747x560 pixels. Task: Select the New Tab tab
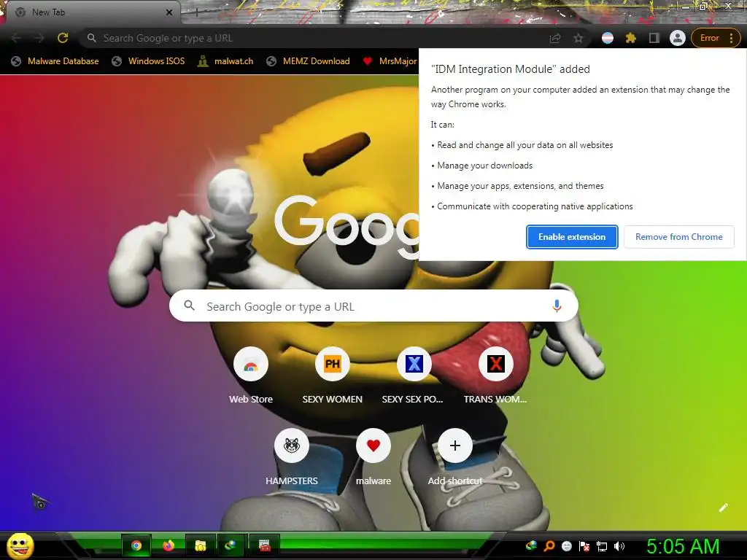pyautogui.click(x=90, y=12)
